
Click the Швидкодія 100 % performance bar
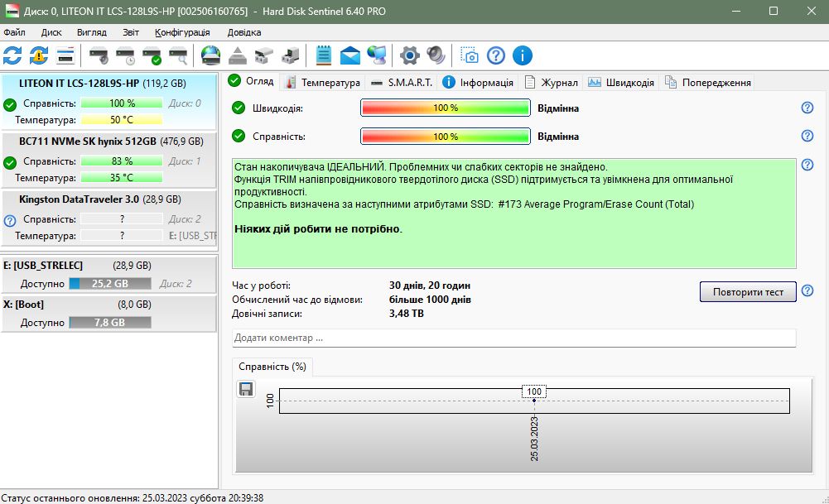click(x=446, y=108)
